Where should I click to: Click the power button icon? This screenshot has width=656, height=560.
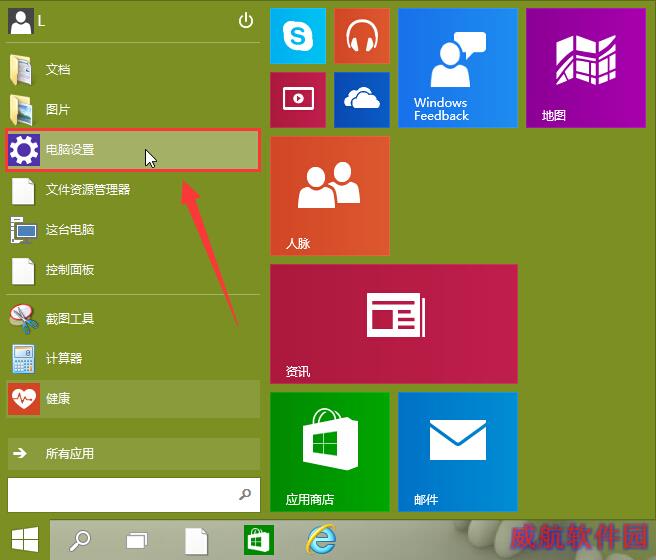point(246,20)
